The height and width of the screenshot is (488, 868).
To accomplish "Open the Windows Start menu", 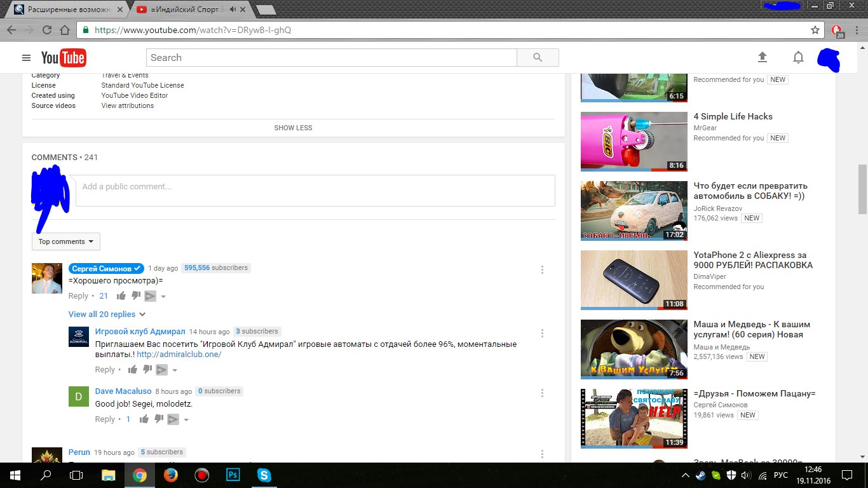I will point(14,475).
